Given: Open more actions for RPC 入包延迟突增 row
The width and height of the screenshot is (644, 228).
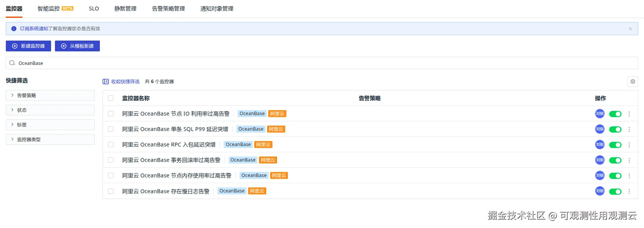Looking at the screenshot, I should pos(629,145).
